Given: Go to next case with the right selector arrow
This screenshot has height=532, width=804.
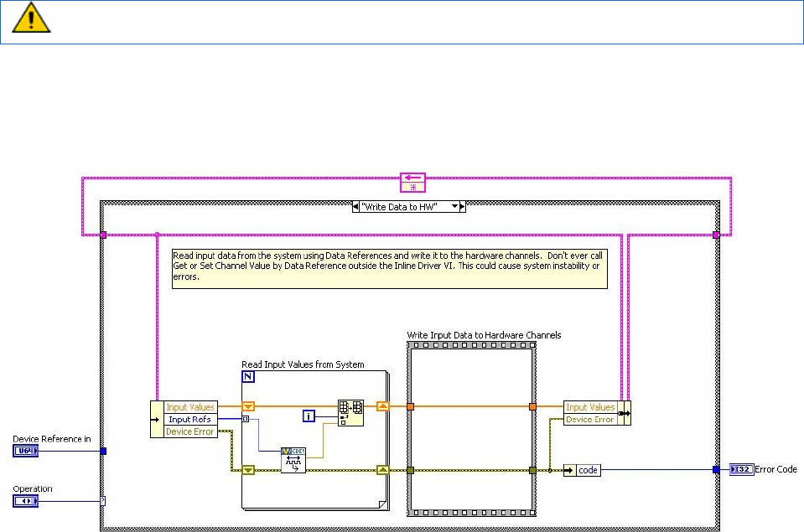Looking at the screenshot, I should 463,207.
